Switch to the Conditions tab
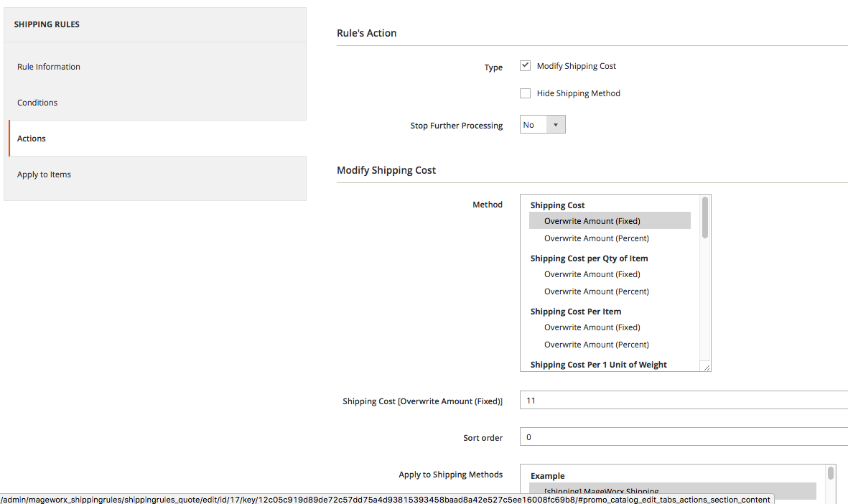The image size is (848, 504). pyautogui.click(x=37, y=103)
